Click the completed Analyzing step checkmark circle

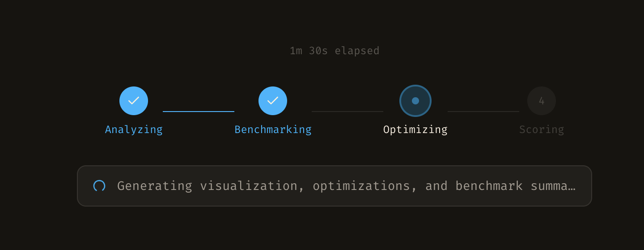134,101
